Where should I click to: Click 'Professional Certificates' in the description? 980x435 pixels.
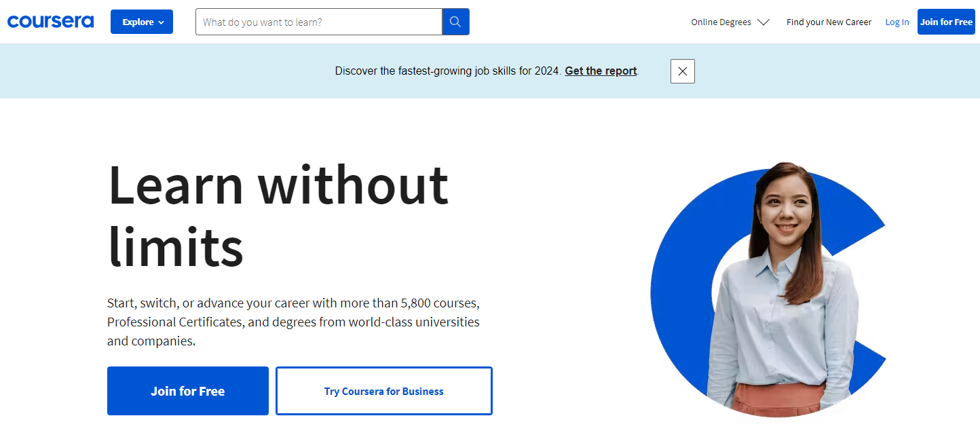(x=174, y=322)
